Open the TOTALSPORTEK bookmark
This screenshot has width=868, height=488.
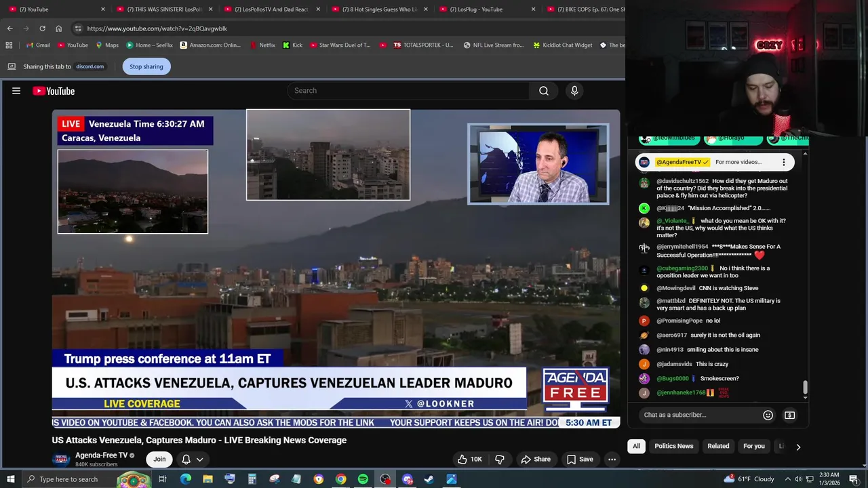422,45
